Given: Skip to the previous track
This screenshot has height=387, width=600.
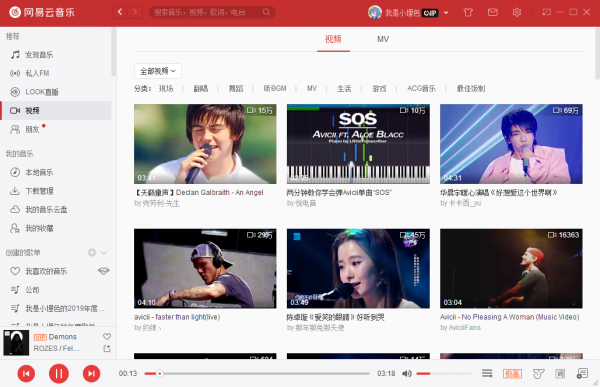Looking at the screenshot, I should tap(26, 374).
